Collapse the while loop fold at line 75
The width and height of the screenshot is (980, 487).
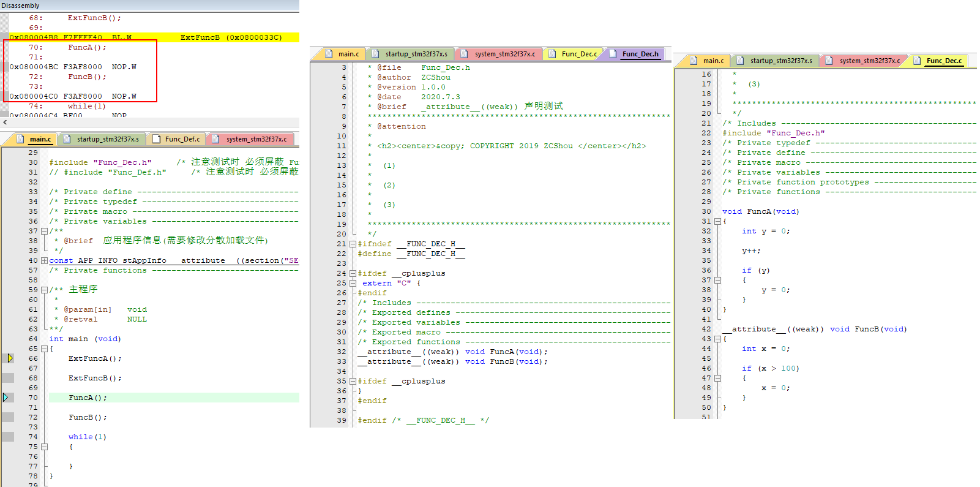44,447
